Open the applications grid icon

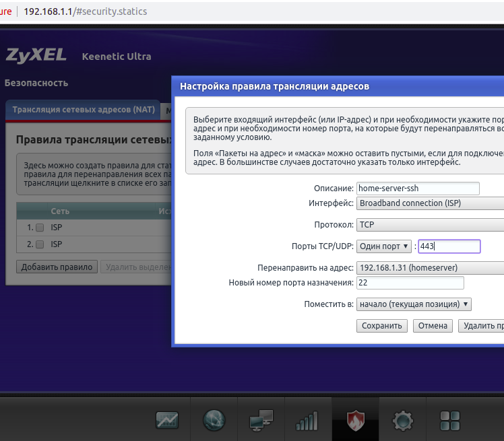point(449,420)
